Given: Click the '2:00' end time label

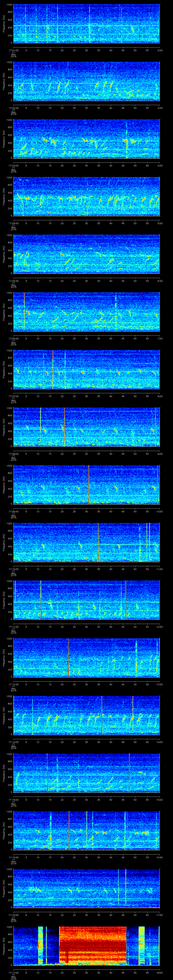Looking at the screenshot, I should pyautogui.click(x=160, y=50).
